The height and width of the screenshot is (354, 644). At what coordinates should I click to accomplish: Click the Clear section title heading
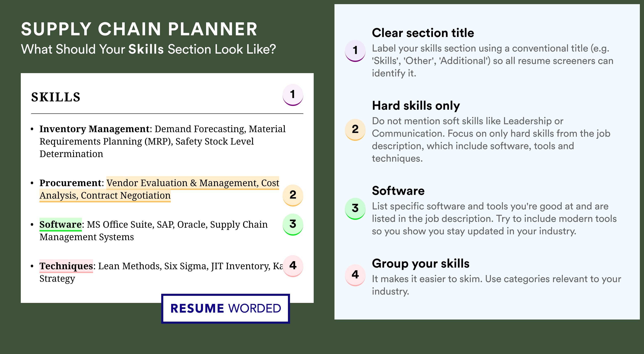pos(423,33)
